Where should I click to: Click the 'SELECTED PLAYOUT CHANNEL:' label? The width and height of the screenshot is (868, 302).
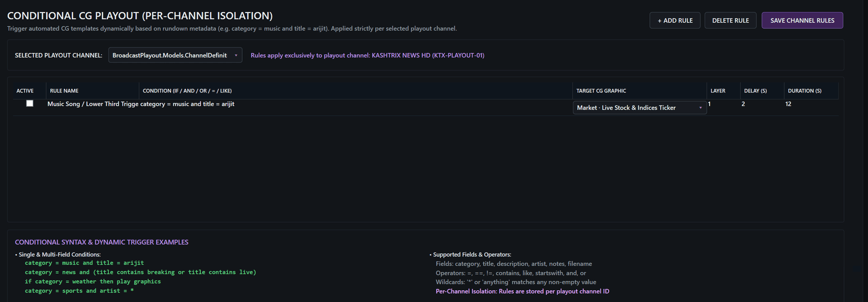click(59, 55)
